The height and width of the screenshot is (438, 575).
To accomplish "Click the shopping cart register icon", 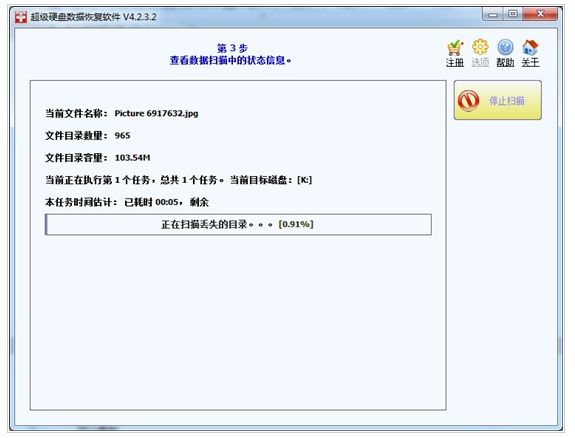I will [x=455, y=48].
